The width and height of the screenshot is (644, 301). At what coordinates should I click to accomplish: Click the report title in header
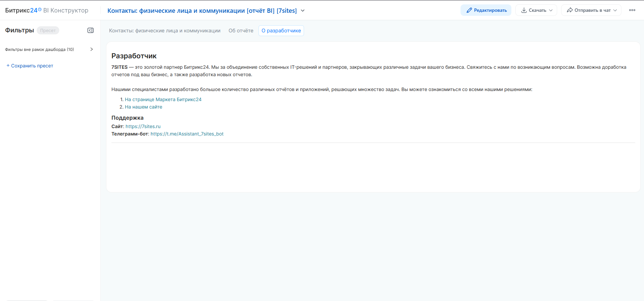coord(202,11)
